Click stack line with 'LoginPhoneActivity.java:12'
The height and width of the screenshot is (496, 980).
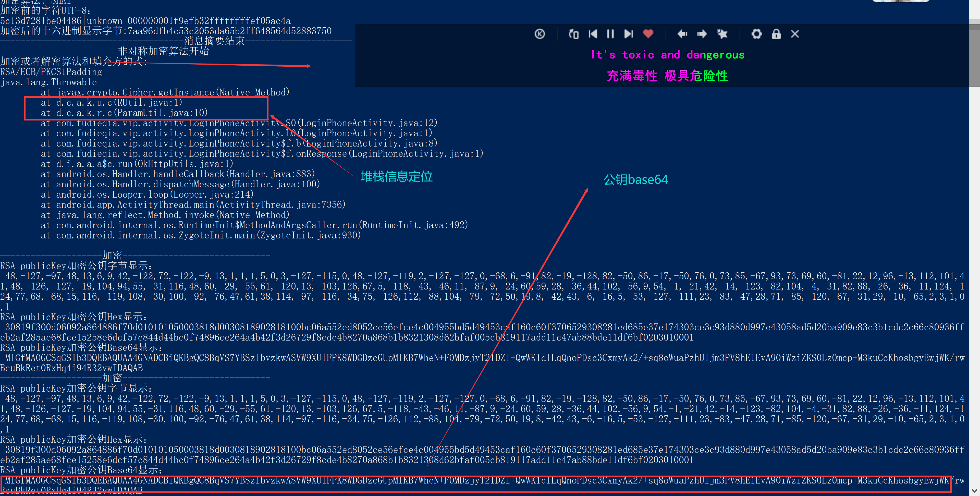[239, 123]
